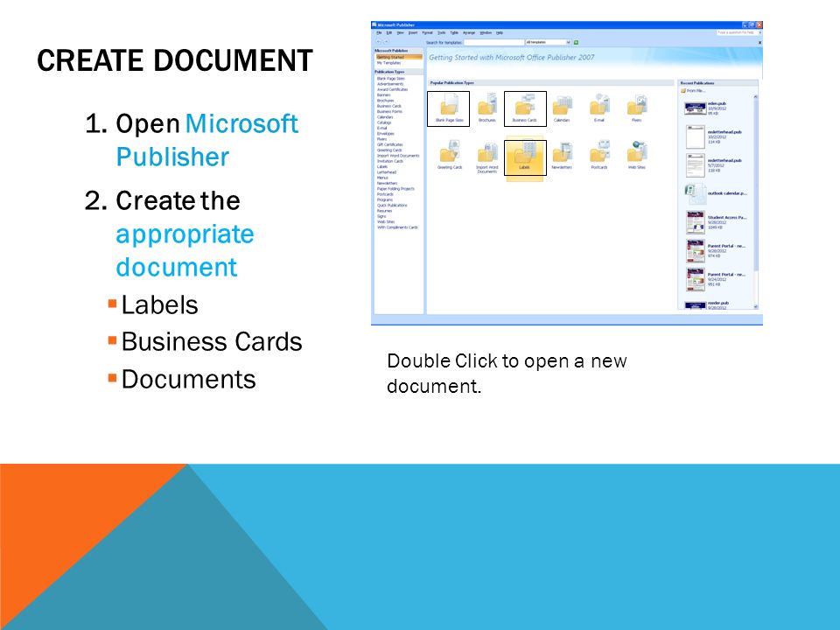Viewport: 840px width, 630px height.
Task: Click Recent Publications scrollbar down arrow
Action: 756,307
